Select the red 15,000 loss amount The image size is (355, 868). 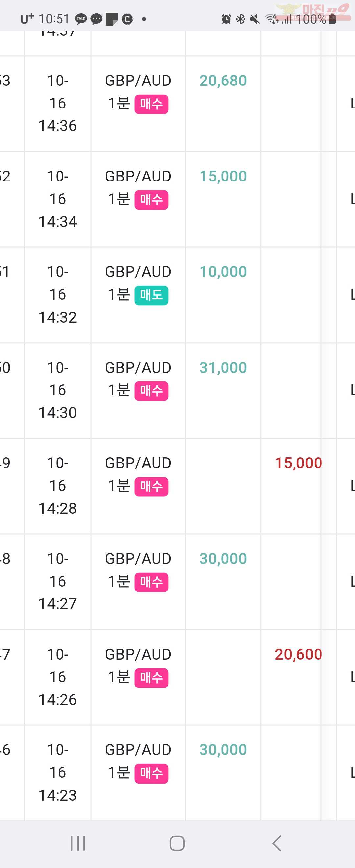point(298,463)
